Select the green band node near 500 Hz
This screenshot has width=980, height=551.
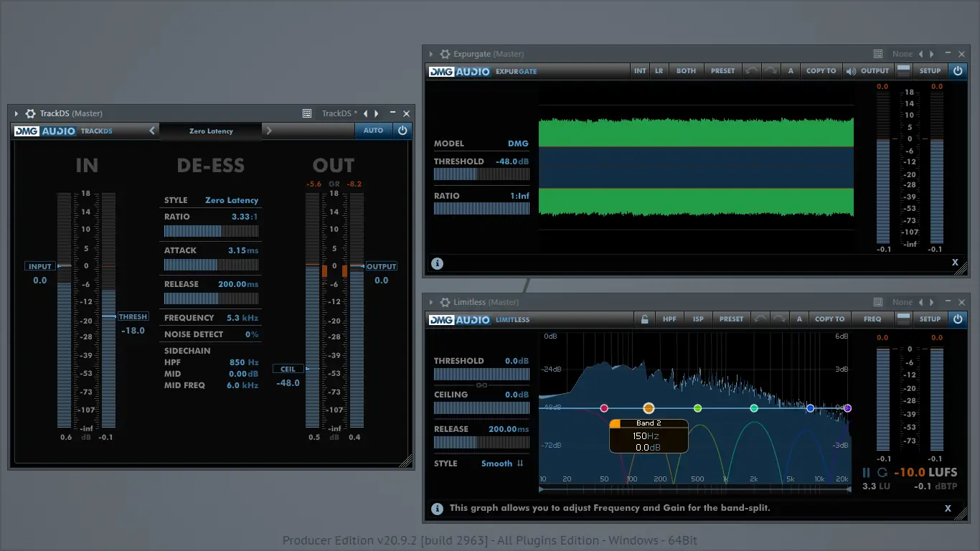697,408
